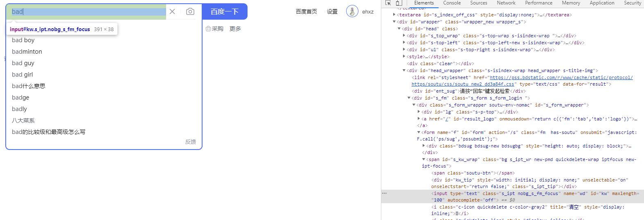Select the highlighted input#kw DOM line

(x=512, y=197)
